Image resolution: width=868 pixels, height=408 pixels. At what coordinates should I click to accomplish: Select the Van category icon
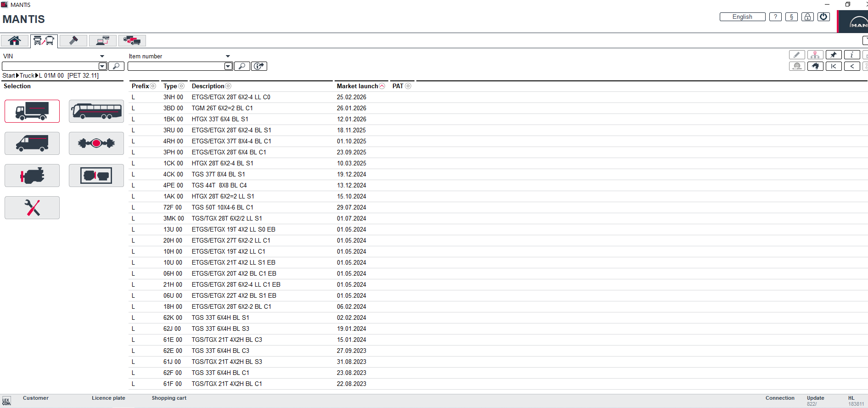click(x=32, y=143)
